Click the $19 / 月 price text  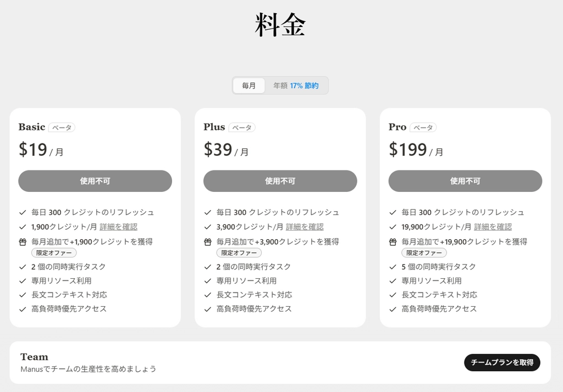coord(41,150)
